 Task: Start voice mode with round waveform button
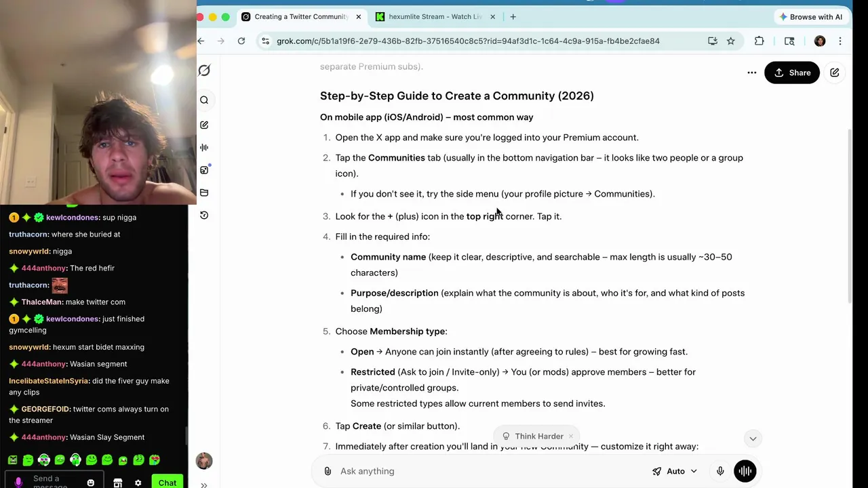coord(745,471)
